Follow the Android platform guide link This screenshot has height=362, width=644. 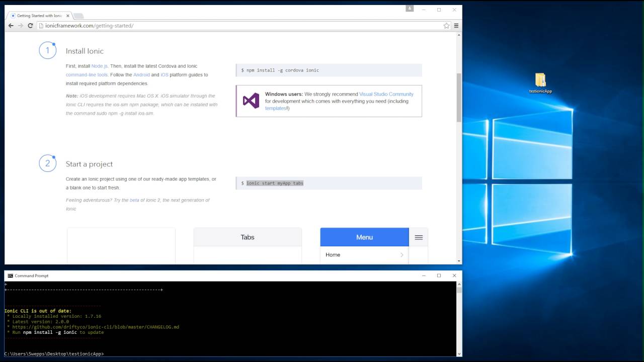click(141, 75)
